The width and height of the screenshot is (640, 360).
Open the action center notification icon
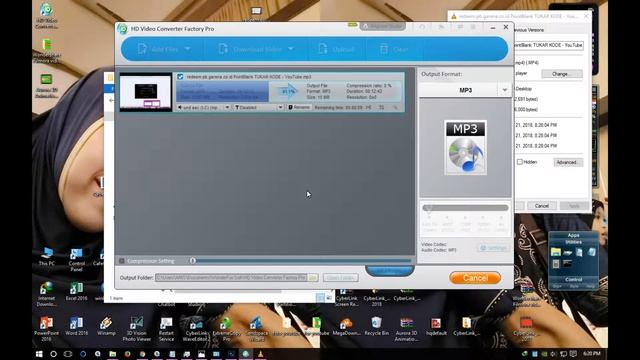(573, 354)
